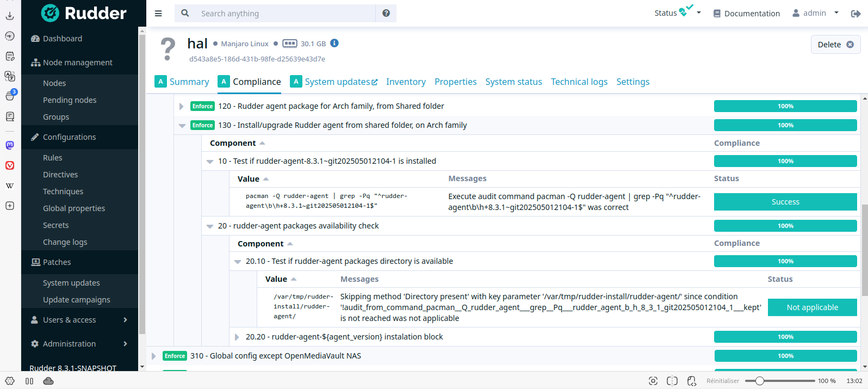
Task: Click the page vertical scrollbar thumb
Action: click(x=865, y=251)
